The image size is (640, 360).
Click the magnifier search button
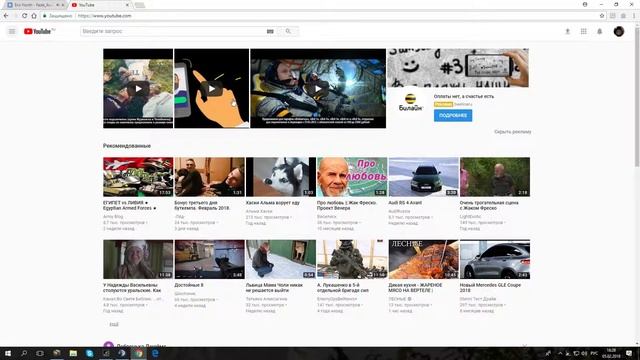click(x=288, y=31)
